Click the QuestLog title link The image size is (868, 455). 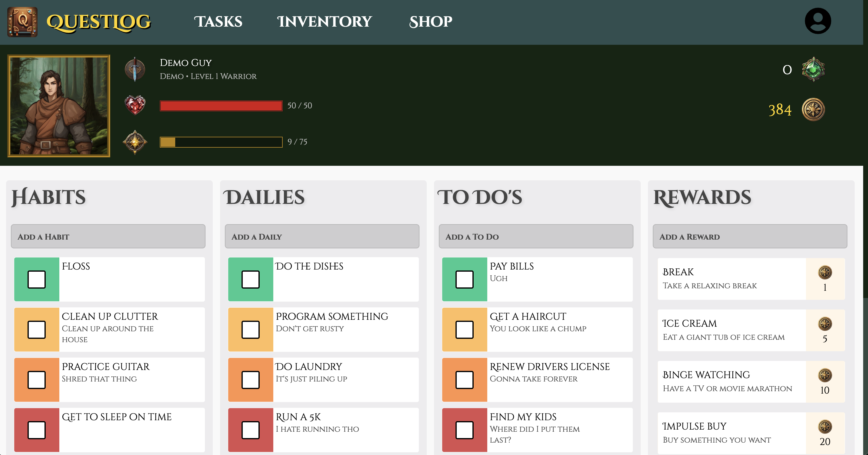click(x=99, y=22)
